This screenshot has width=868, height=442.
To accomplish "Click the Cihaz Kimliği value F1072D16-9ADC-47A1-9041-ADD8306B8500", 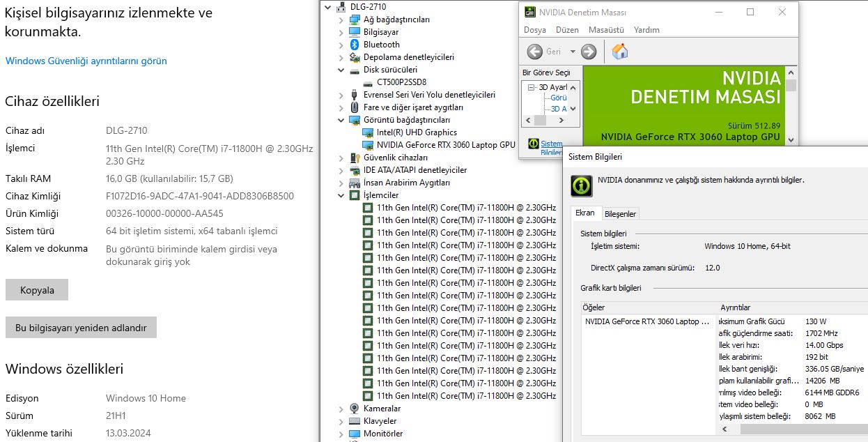I will coord(200,196).
